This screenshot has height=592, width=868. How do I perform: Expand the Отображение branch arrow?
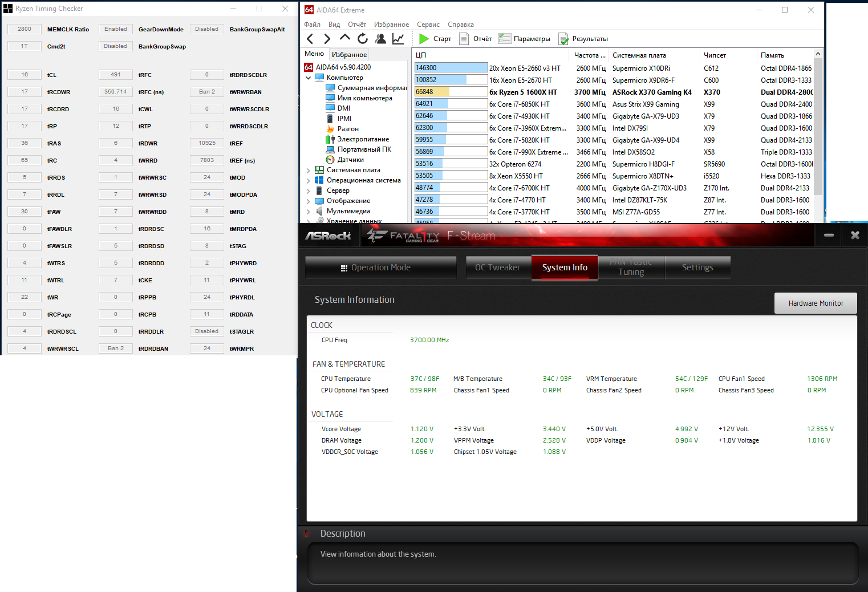coord(309,201)
